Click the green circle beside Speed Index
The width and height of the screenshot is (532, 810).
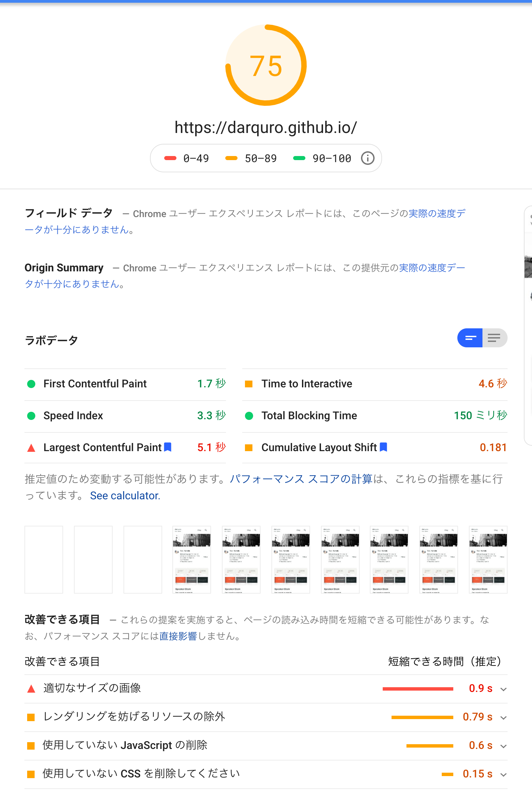click(31, 416)
